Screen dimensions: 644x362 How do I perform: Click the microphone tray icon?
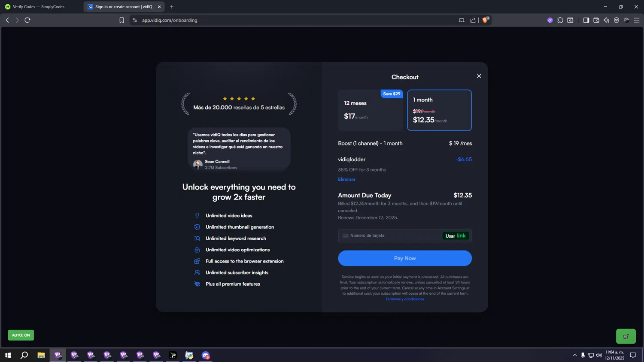(x=583, y=355)
